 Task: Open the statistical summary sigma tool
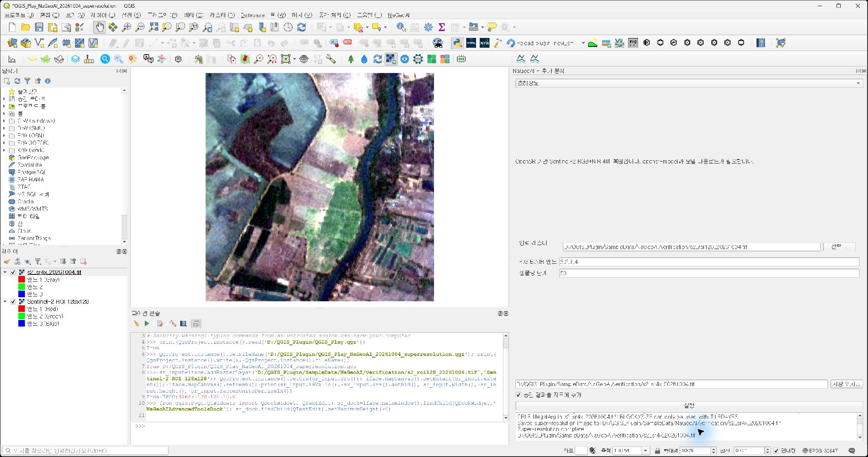coord(442,27)
